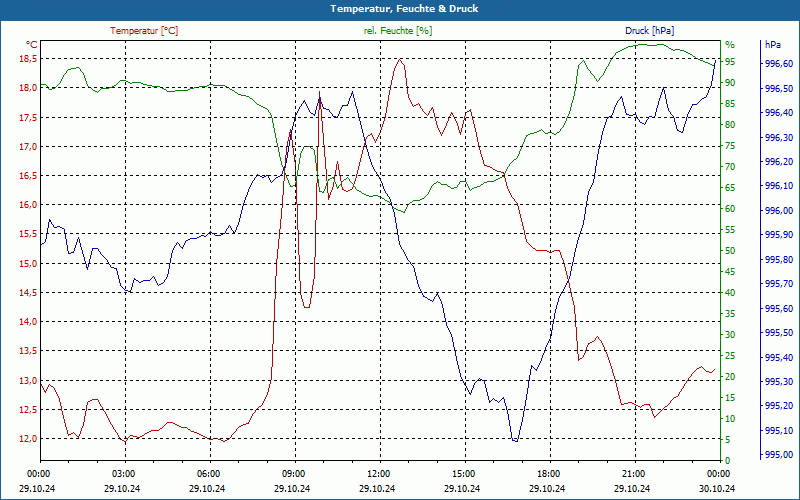The image size is (800, 500).
Task: Click temperature axis value "15,5"
Action: tap(28, 234)
